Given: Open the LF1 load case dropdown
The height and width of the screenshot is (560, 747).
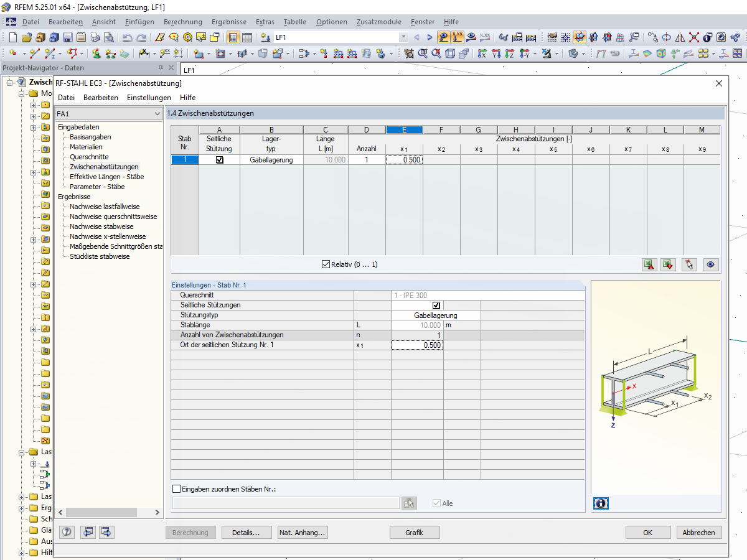Looking at the screenshot, I should tap(403, 37).
